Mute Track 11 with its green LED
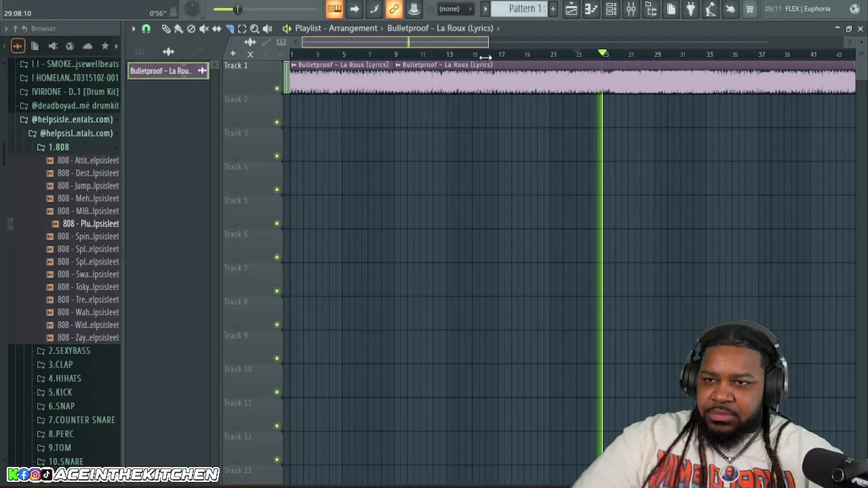Image resolution: width=868 pixels, height=488 pixels. pos(277,426)
